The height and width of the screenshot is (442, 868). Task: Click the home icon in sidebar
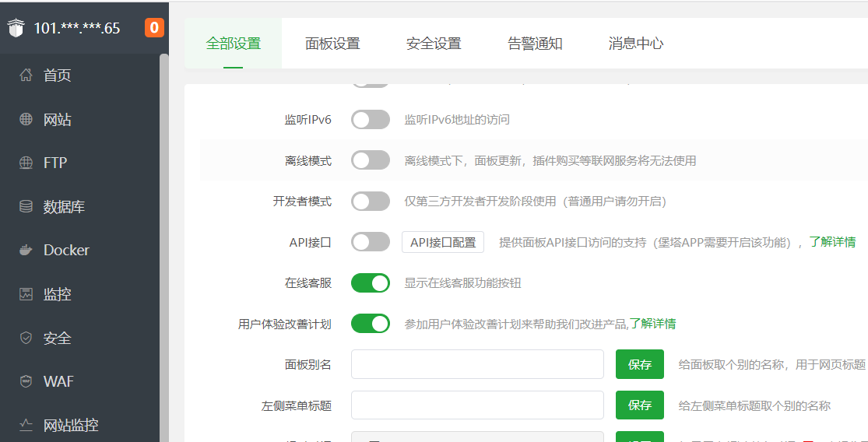(x=26, y=75)
